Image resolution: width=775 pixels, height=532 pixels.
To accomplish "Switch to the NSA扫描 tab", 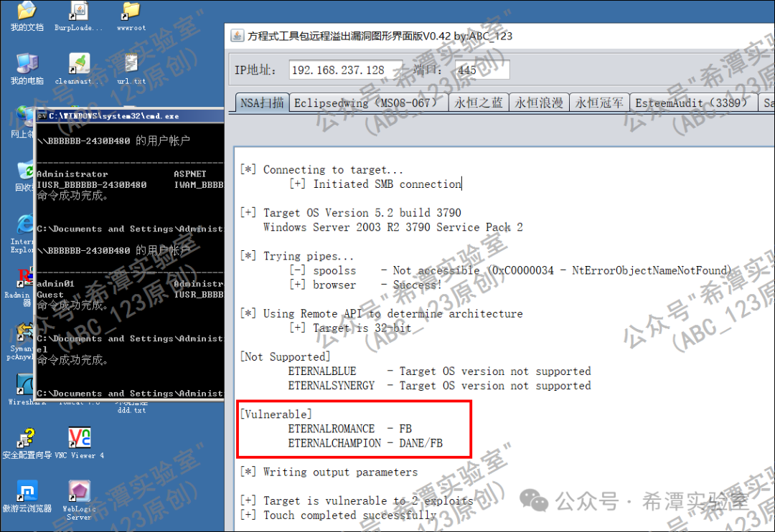I will coord(262,103).
